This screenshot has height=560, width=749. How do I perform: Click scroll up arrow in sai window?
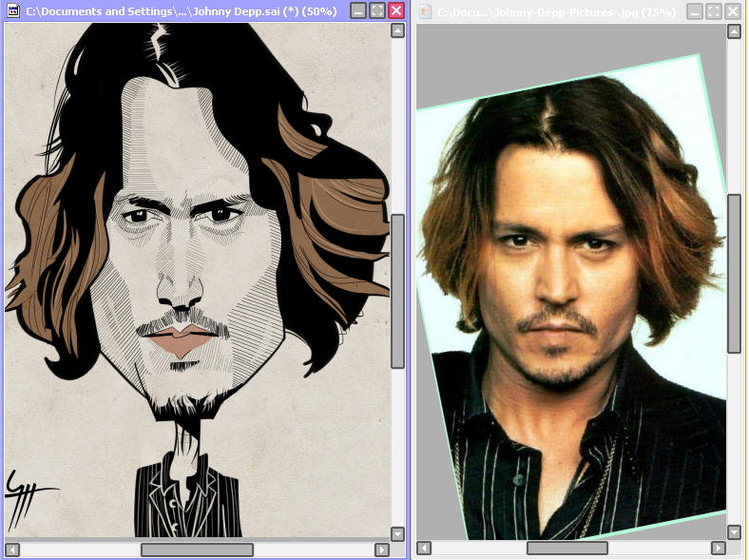[x=397, y=30]
